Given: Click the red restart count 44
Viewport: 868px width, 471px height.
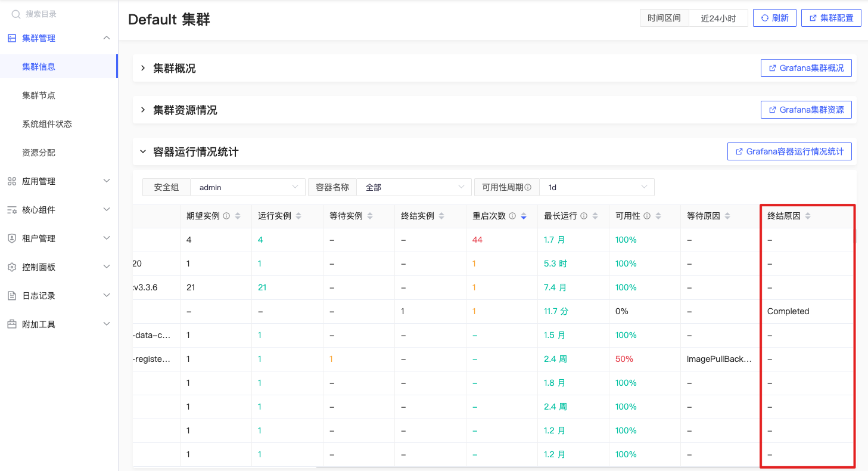Looking at the screenshot, I should point(477,240).
